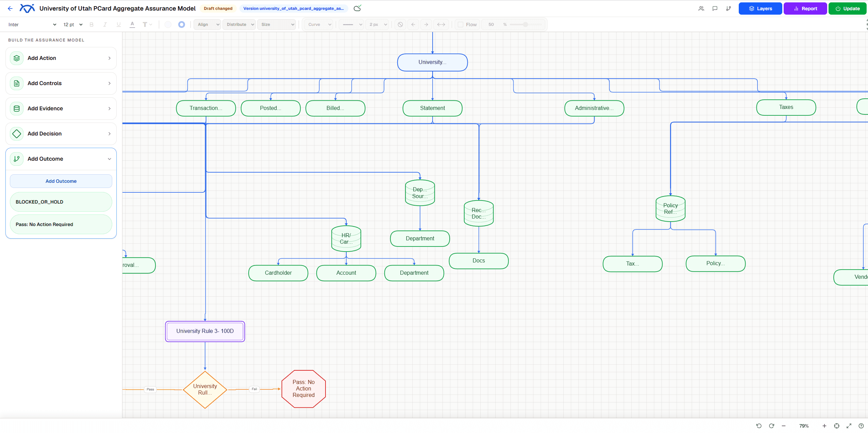Toggle underline text formatting
Viewport: 868px width, 433px height.
click(118, 25)
